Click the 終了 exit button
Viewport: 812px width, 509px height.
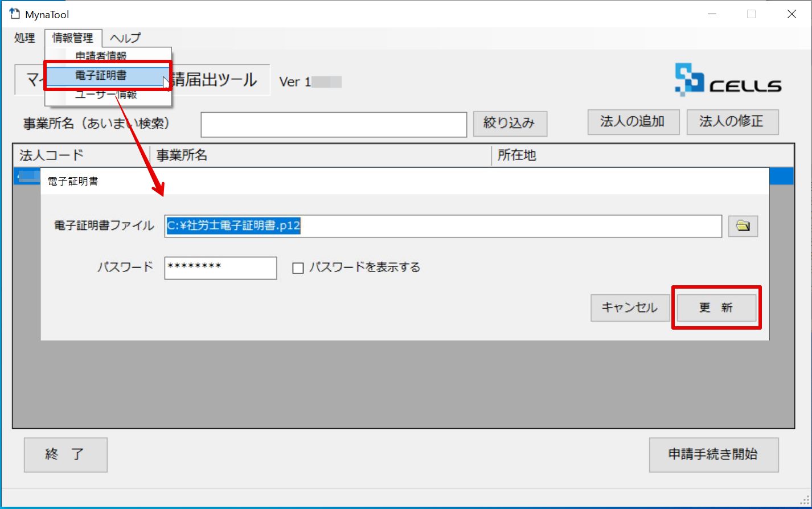coord(65,455)
